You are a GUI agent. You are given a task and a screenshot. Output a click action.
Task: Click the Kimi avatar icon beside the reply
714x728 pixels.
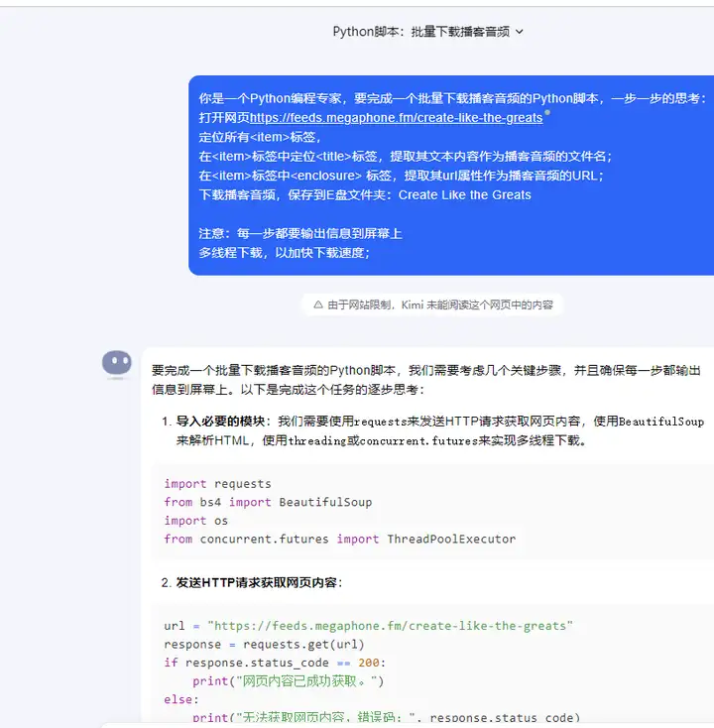coord(117,363)
